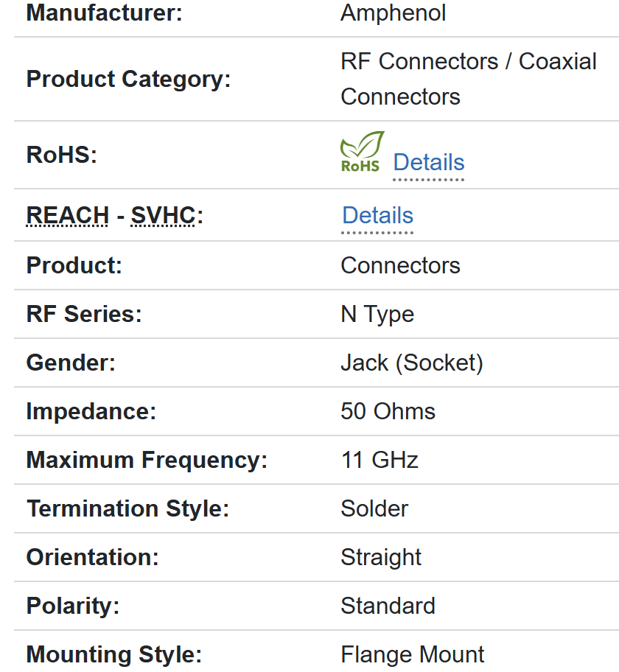Click the RF Connectors / Coaxial Connectors value

coord(468,79)
